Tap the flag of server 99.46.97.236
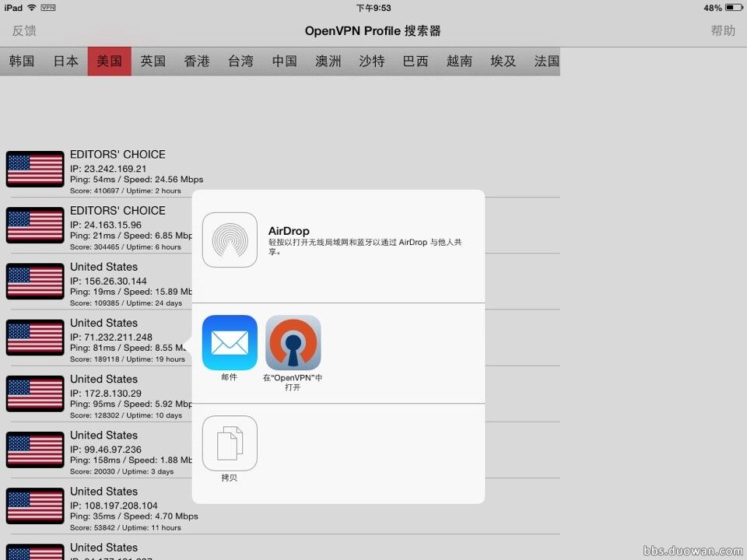747x560 pixels. pyautogui.click(x=35, y=450)
